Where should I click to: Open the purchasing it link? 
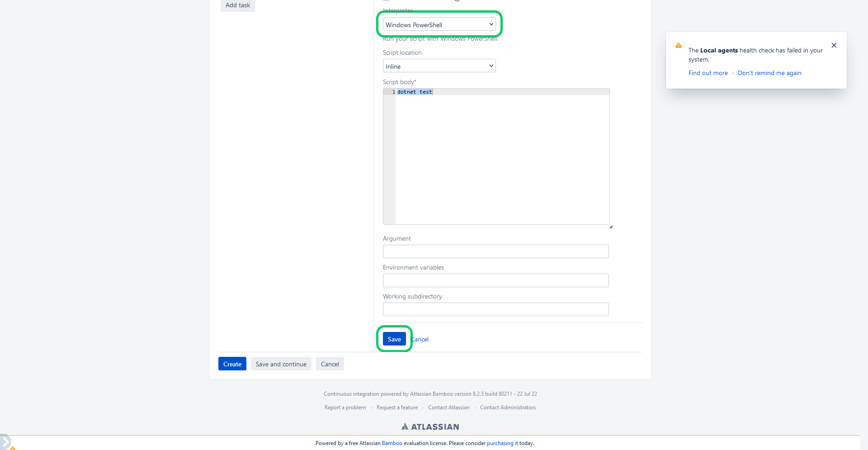pos(502,443)
